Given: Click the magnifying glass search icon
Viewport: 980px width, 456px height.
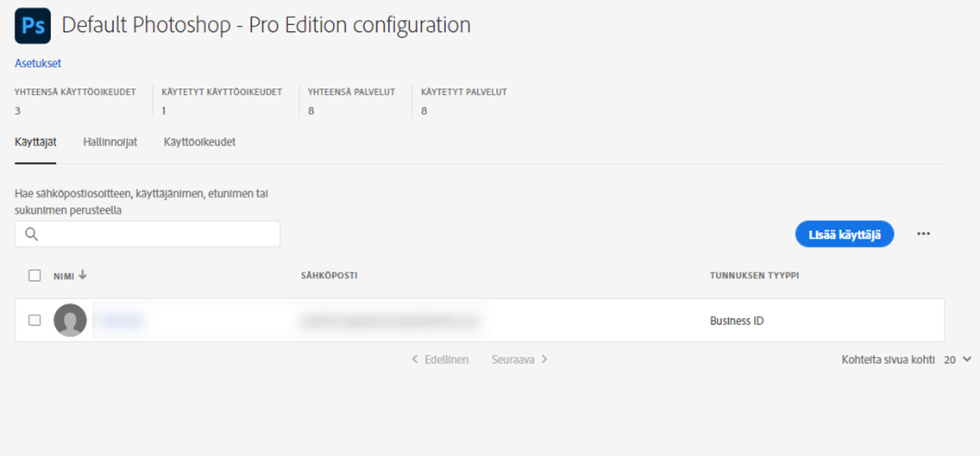Looking at the screenshot, I should [31, 234].
